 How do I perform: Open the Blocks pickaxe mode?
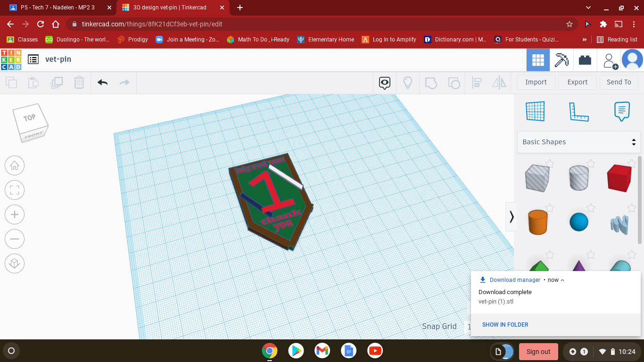point(561,60)
